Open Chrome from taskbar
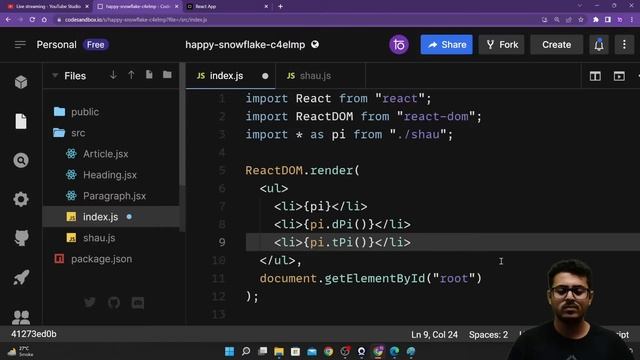The image size is (640, 360). (328, 351)
